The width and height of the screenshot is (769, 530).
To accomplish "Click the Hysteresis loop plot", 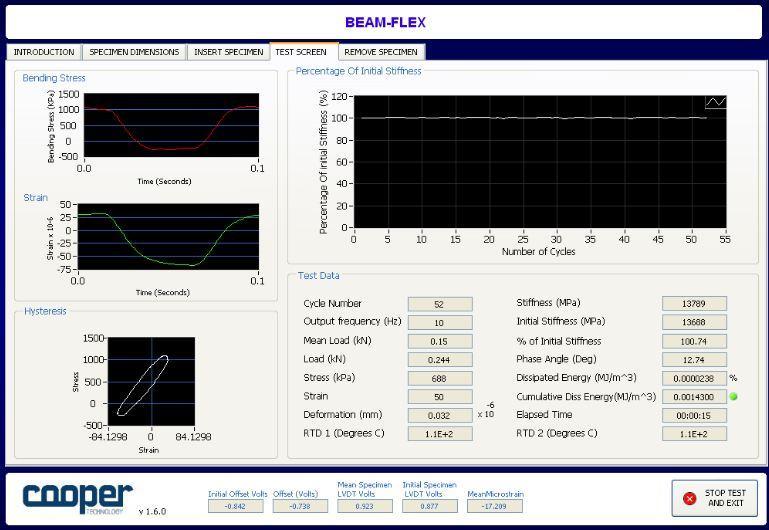I will point(151,381).
